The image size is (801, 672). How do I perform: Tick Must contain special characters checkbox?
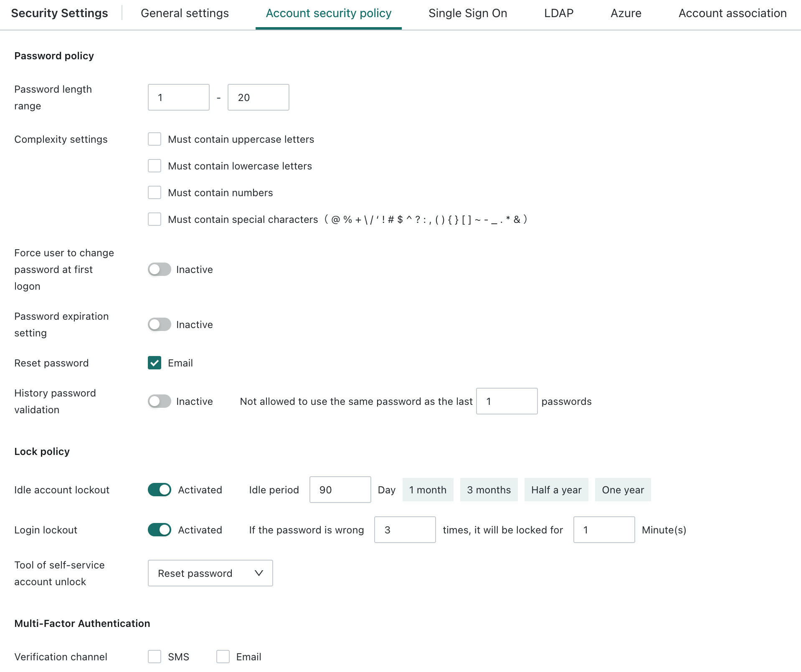[x=155, y=219]
